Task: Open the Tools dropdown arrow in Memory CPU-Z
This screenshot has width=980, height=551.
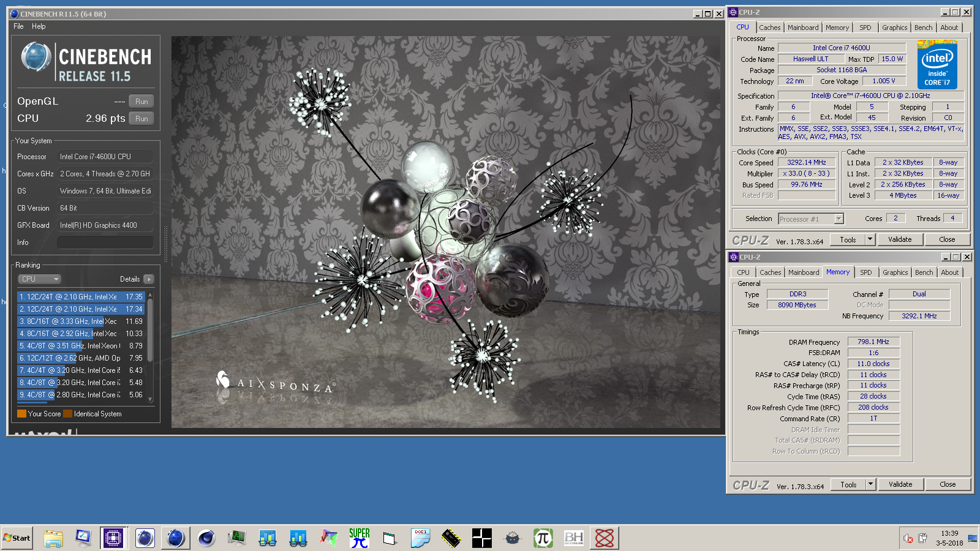Action: coord(870,484)
